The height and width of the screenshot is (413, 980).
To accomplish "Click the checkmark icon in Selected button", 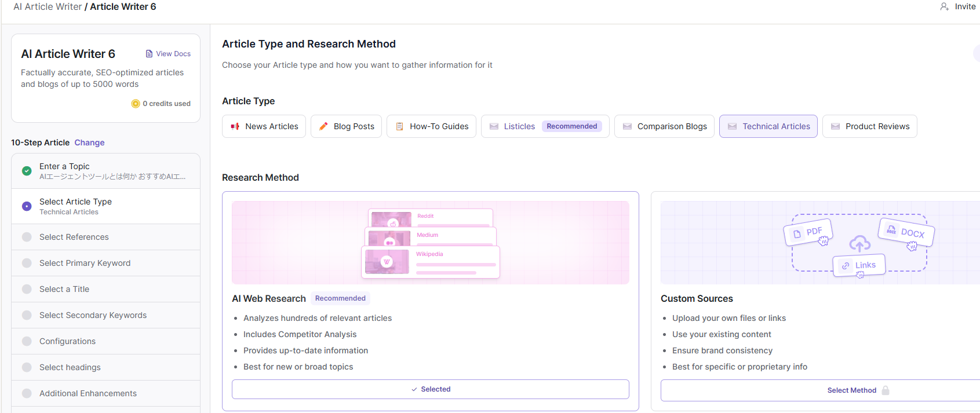I will pos(414,389).
